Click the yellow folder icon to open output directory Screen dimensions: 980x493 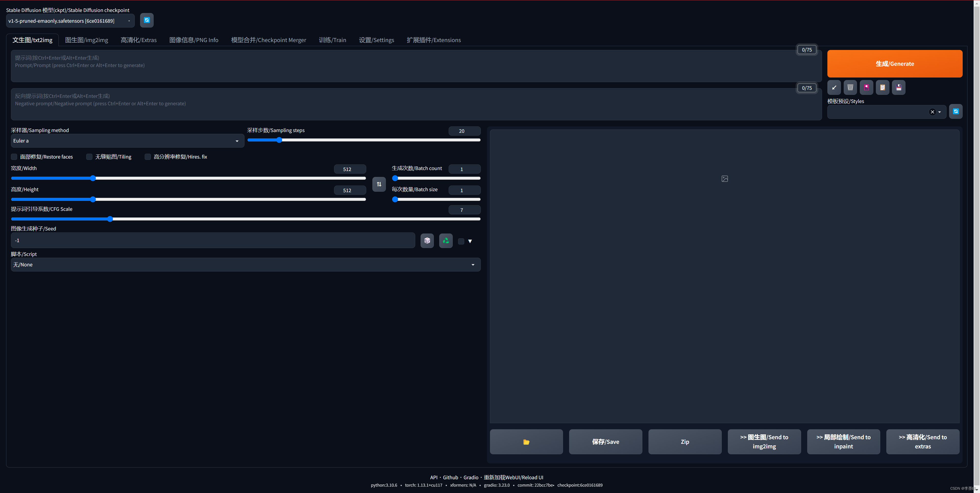click(x=526, y=442)
